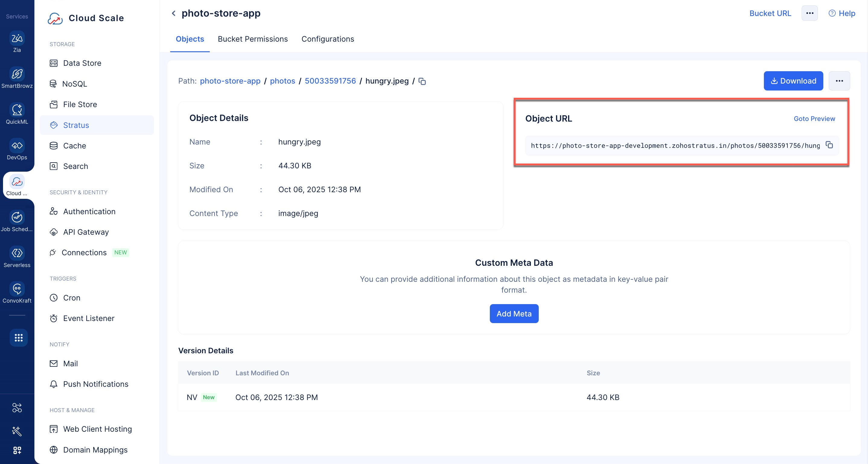This screenshot has width=868, height=464.
Task: Go back using arrow beside photo-store-app
Action: 174,14
